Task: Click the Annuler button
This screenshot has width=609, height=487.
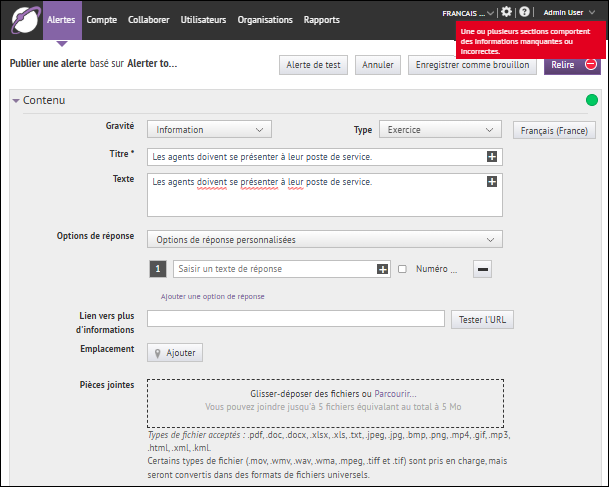Action: point(378,65)
